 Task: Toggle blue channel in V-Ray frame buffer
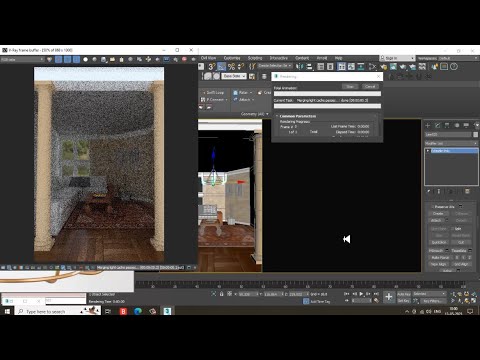click(76, 59)
